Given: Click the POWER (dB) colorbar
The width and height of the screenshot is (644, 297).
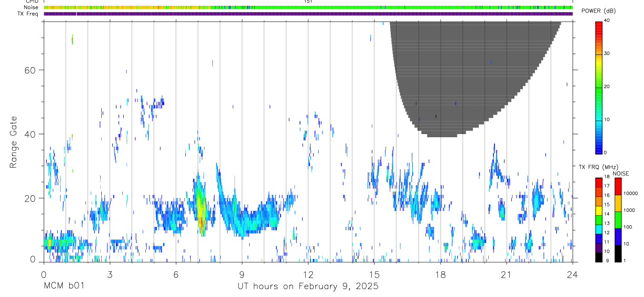Looking at the screenshot, I should [x=598, y=87].
